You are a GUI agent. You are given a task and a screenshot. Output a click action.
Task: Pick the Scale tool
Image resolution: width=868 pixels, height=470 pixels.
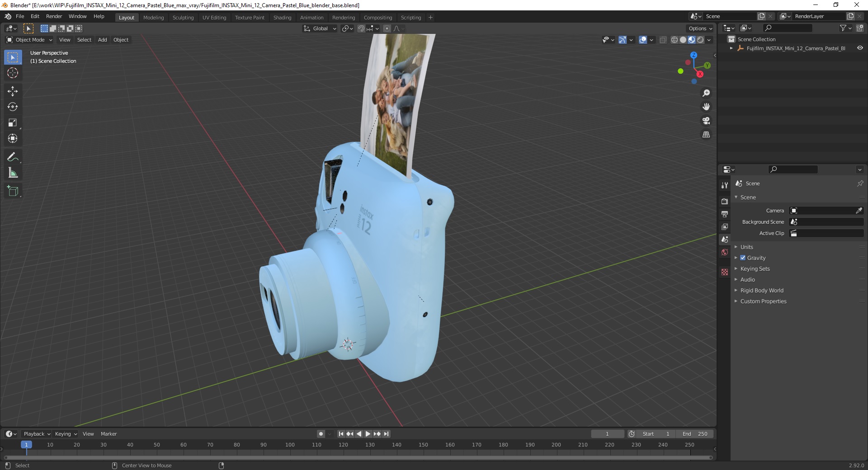click(13, 123)
